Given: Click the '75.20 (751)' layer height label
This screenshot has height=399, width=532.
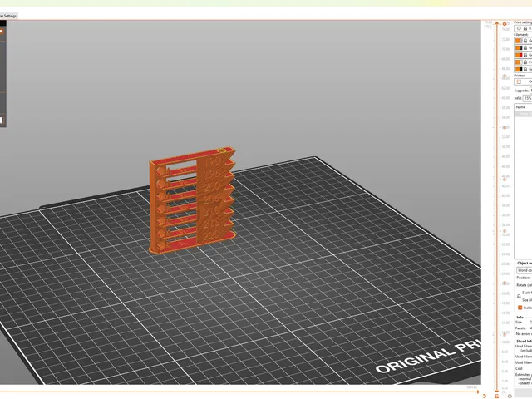Looking at the screenshot, I should 488,24.
